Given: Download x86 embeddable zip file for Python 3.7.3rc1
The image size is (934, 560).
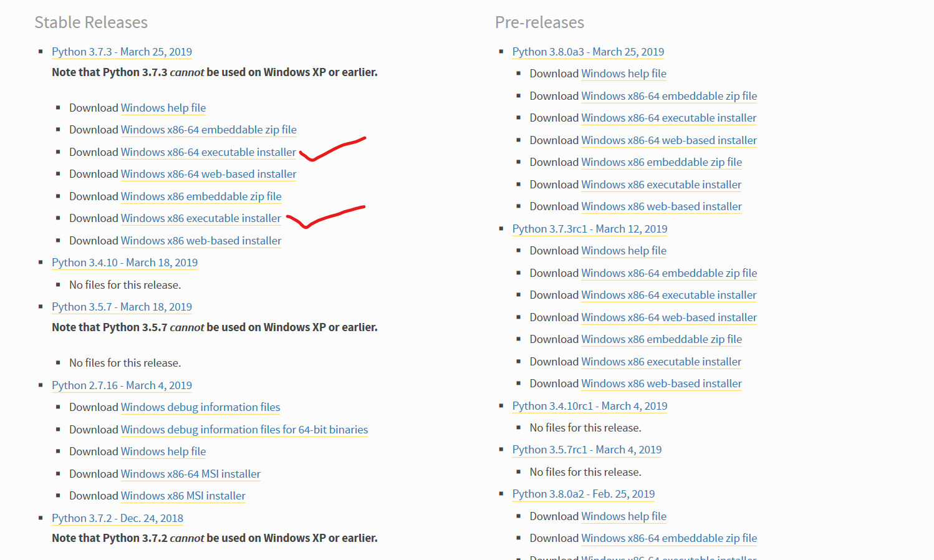Looking at the screenshot, I should coord(662,339).
